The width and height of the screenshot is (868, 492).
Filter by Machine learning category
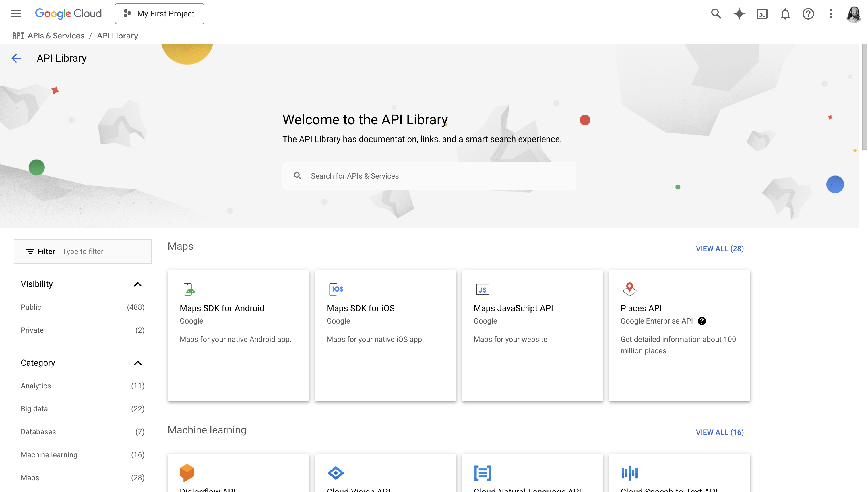49,454
